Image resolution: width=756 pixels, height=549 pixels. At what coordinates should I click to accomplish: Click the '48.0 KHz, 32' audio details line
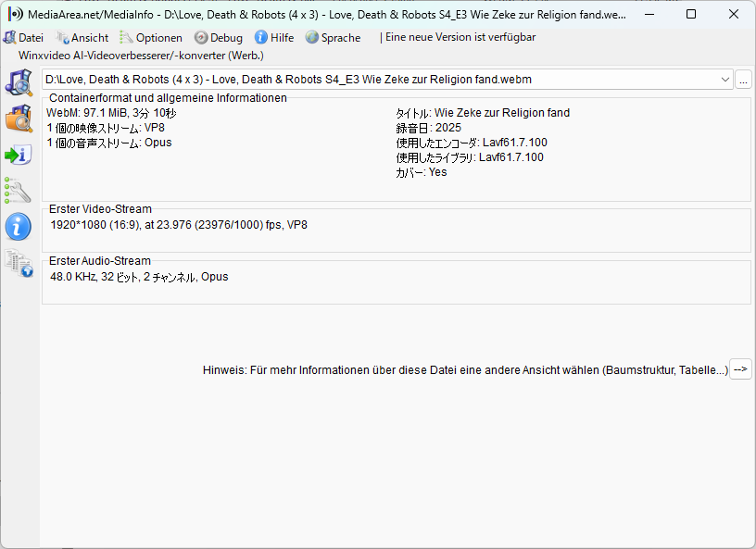[x=139, y=277]
